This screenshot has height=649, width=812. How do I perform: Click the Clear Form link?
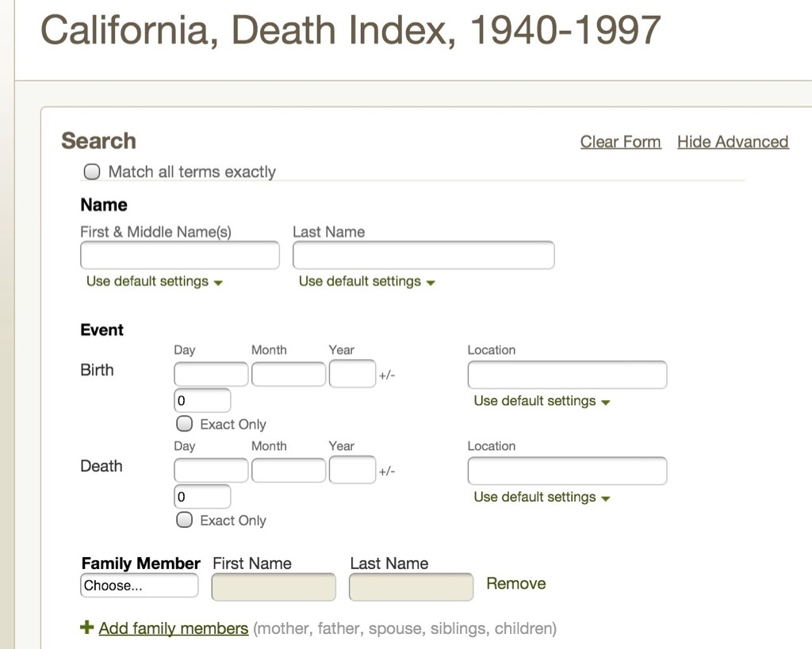pyautogui.click(x=620, y=142)
